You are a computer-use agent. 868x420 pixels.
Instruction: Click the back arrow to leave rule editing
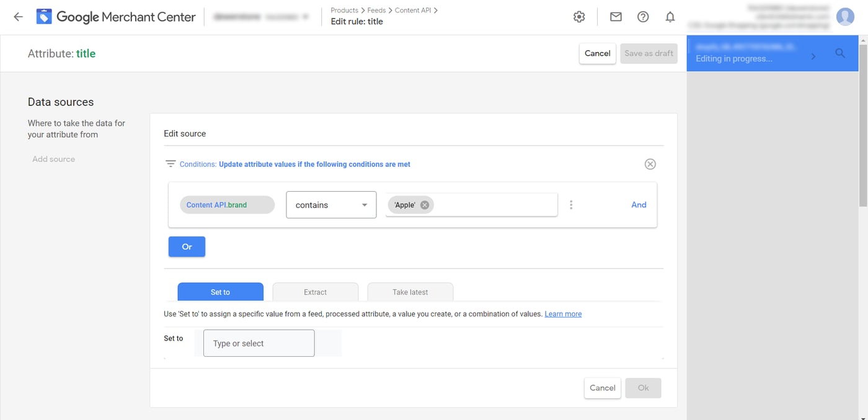tap(17, 17)
